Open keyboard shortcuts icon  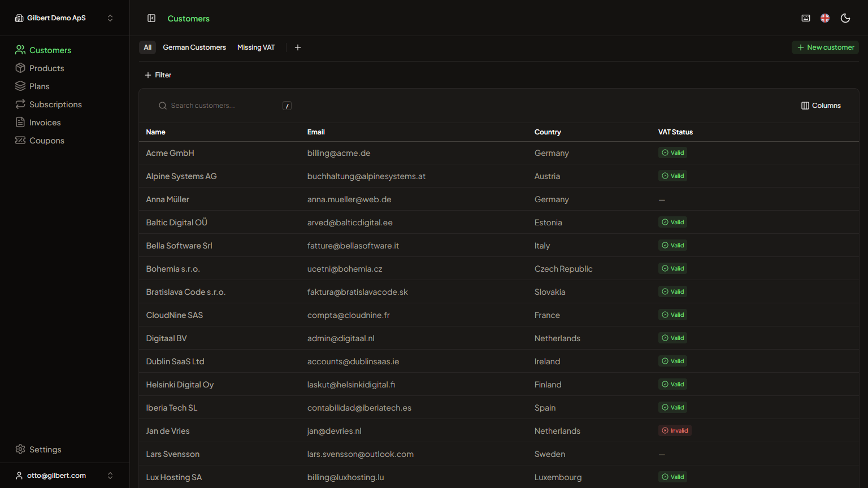tap(806, 18)
